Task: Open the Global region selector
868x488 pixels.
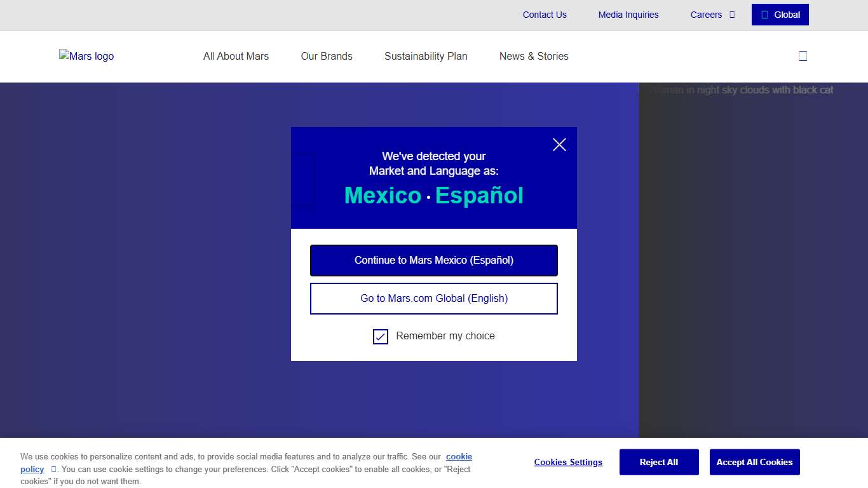Action: (x=780, y=15)
